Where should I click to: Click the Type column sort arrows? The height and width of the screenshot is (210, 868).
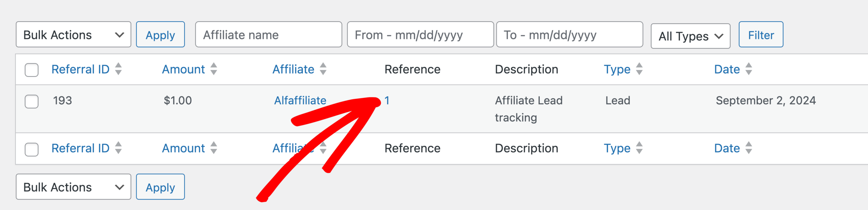[639, 69]
